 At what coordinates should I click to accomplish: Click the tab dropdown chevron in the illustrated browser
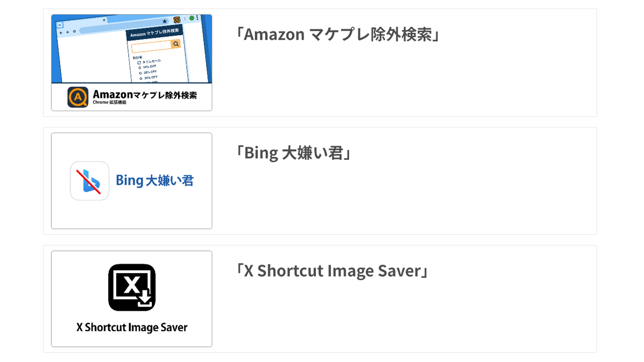tap(59, 24)
